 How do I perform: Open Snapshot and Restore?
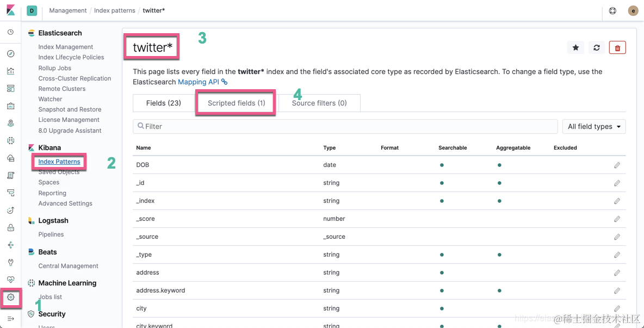coord(70,109)
